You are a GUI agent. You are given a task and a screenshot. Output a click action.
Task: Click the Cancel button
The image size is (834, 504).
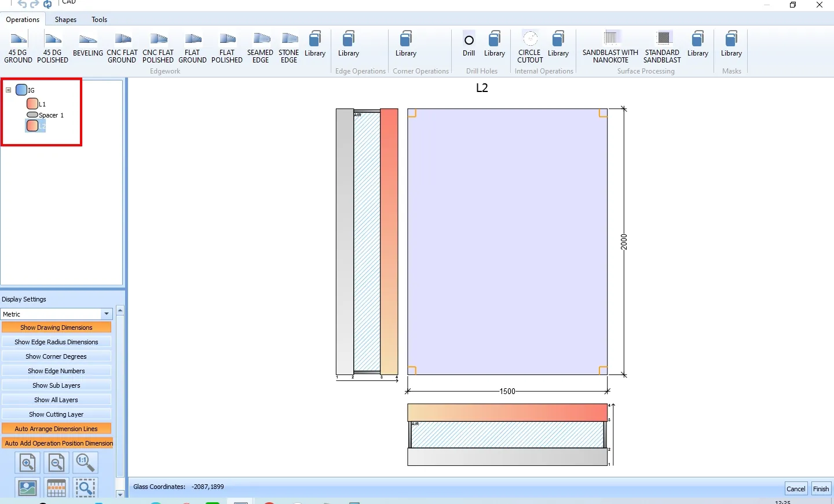pos(796,488)
